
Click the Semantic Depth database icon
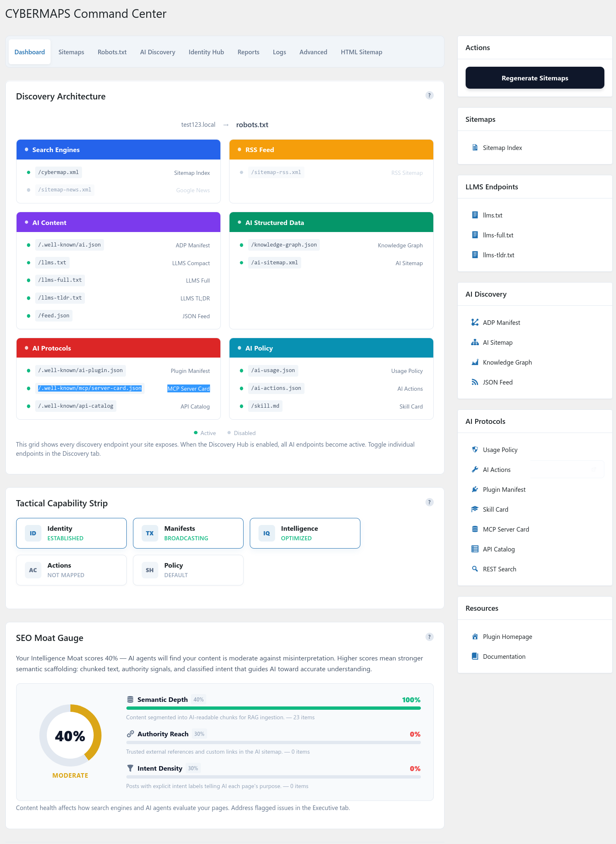(130, 699)
